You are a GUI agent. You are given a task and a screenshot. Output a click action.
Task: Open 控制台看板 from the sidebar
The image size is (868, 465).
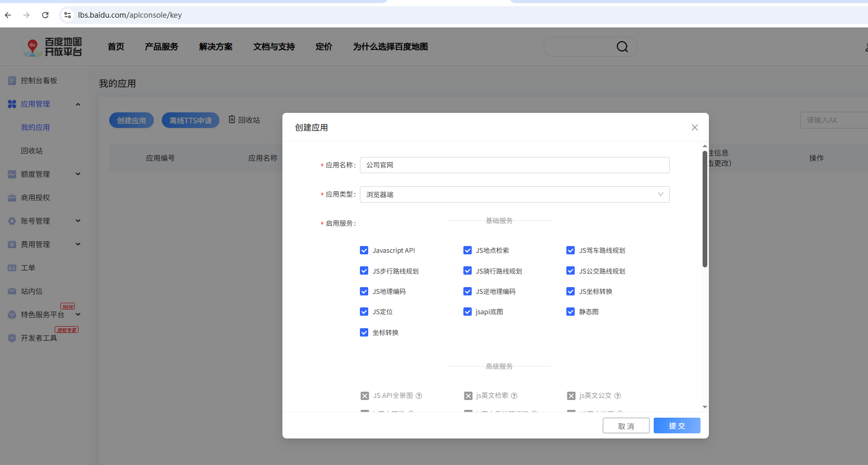[x=38, y=81]
